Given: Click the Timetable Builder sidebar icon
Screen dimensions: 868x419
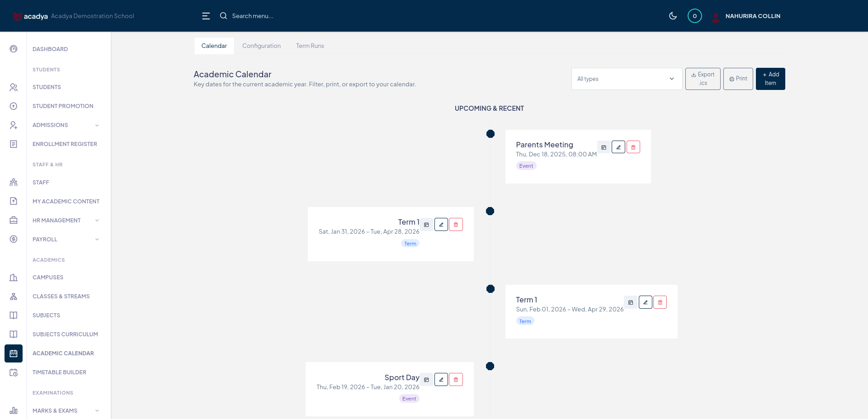Looking at the screenshot, I should (x=14, y=372).
